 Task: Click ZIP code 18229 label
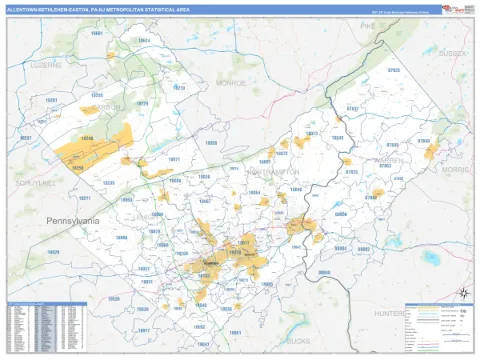[x=142, y=104]
